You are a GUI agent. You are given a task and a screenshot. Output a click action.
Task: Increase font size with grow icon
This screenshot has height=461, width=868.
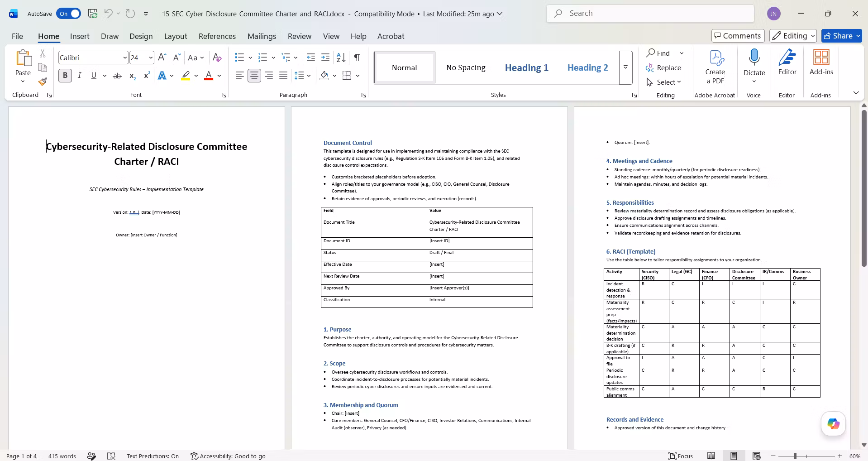(x=162, y=58)
